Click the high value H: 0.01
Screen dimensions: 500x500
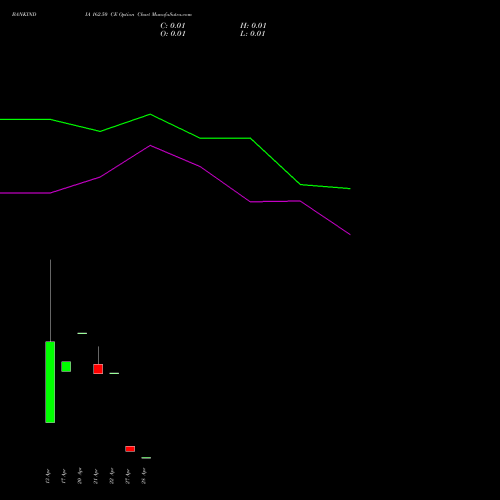253,26
